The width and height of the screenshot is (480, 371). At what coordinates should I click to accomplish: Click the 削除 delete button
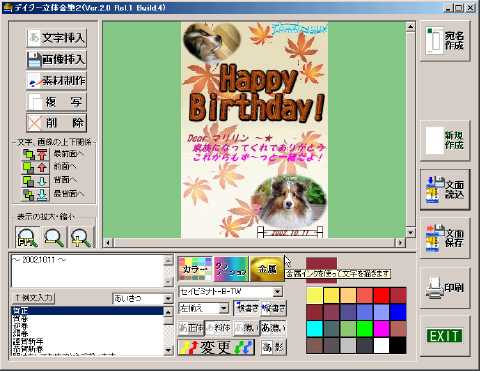(x=57, y=123)
